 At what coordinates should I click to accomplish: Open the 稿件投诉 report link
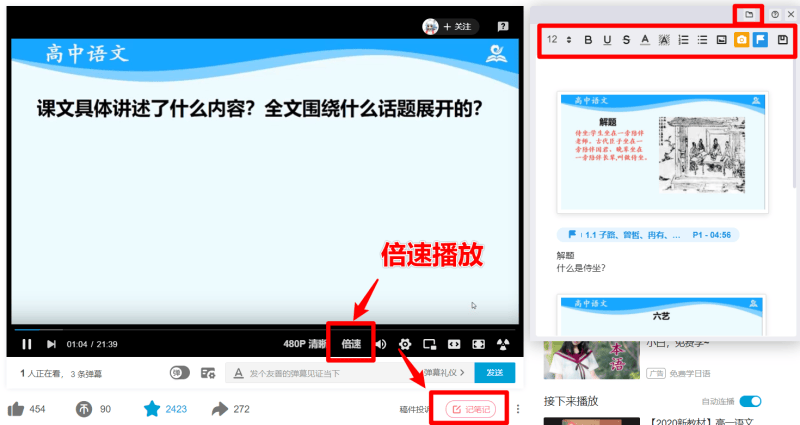tap(414, 409)
